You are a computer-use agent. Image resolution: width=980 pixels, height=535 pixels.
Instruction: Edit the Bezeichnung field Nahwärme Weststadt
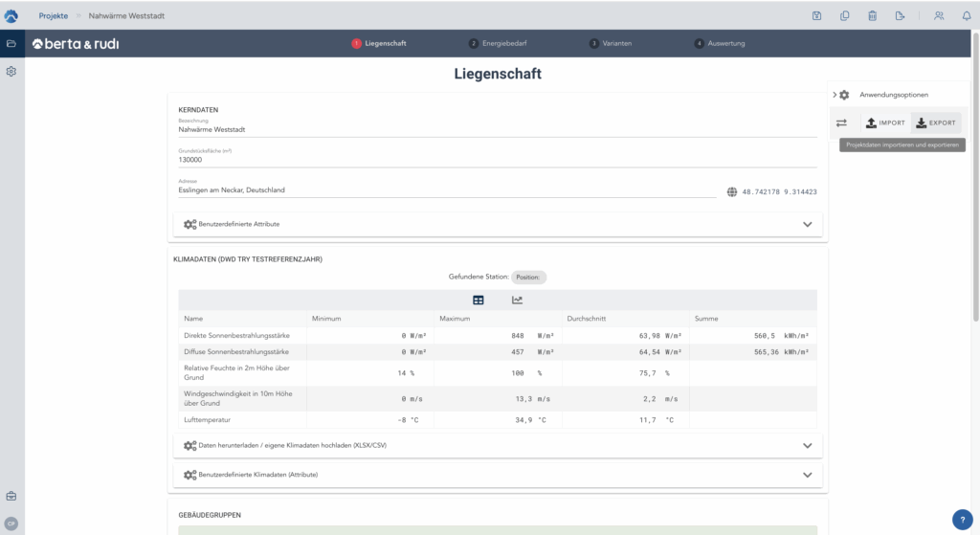(x=498, y=129)
